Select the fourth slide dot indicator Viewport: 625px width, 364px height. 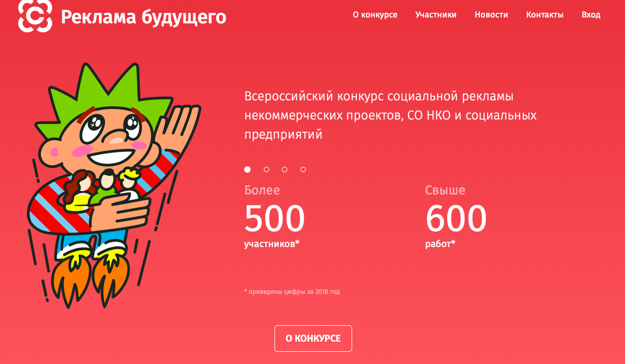[303, 170]
